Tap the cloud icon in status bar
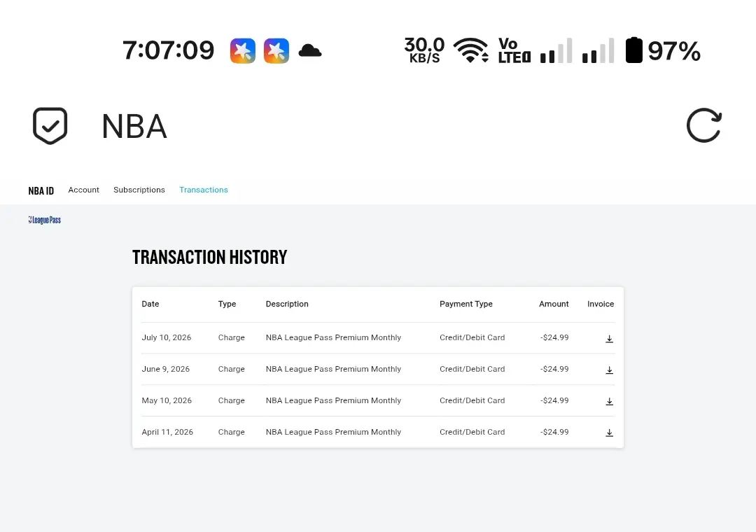Screen dimensions: 756x532 coord(310,50)
